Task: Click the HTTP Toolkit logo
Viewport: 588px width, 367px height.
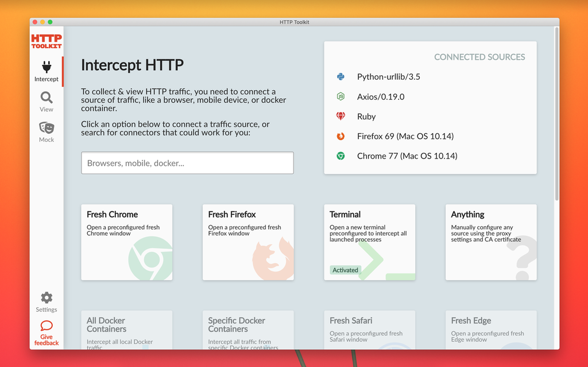Action: 46,40
